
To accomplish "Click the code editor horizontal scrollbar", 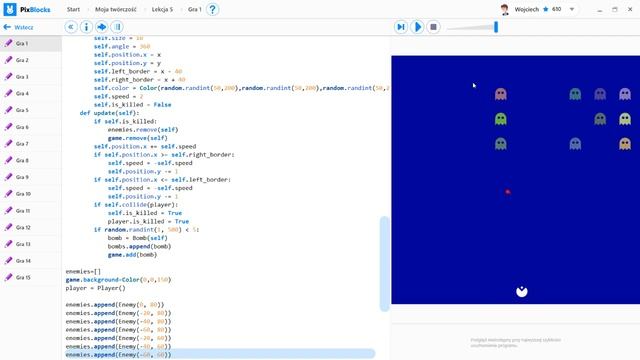I will click(x=220, y=353).
